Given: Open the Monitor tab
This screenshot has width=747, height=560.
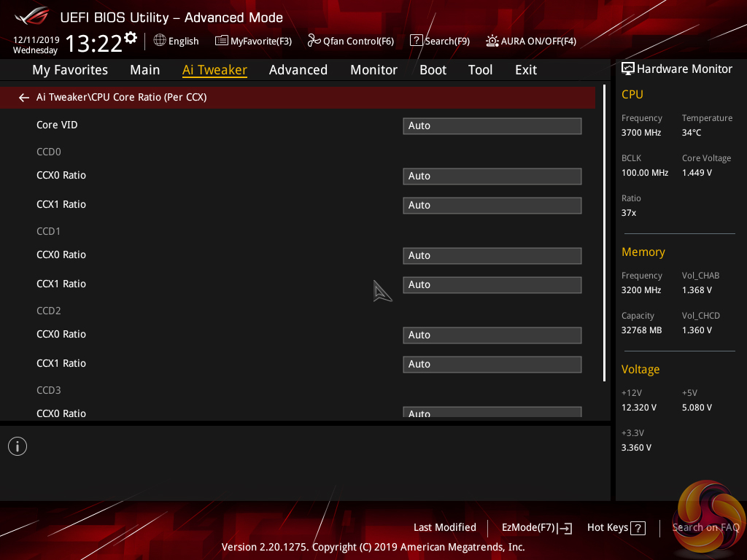Looking at the screenshot, I should pyautogui.click(x=373, y=70).
